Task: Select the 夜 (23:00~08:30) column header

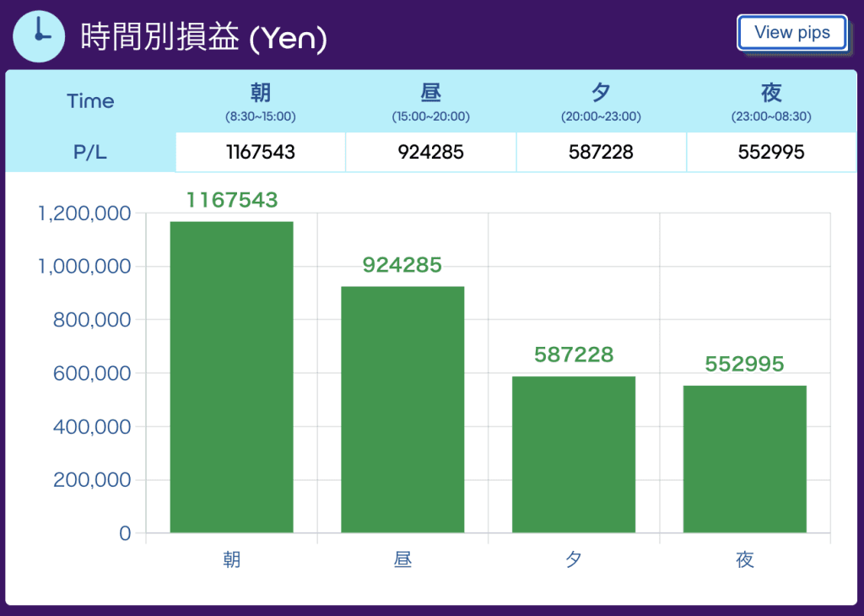Action: click(771, 101)
